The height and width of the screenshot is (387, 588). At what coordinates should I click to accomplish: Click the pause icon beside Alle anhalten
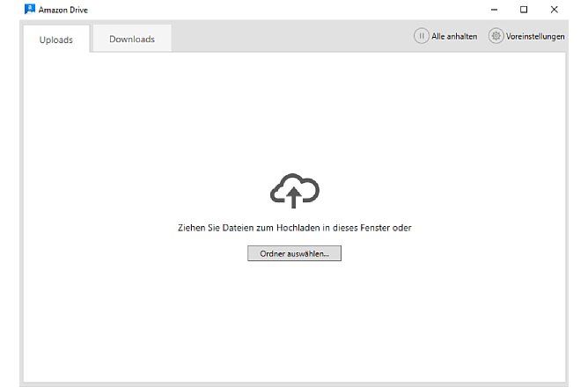[422, 36]
